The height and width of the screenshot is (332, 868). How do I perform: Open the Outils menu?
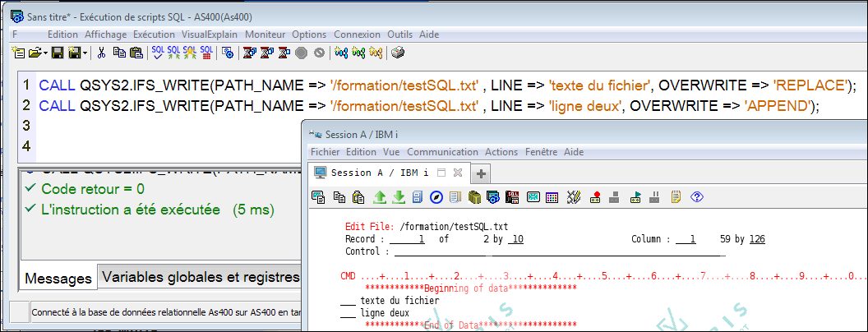point(399,35)
